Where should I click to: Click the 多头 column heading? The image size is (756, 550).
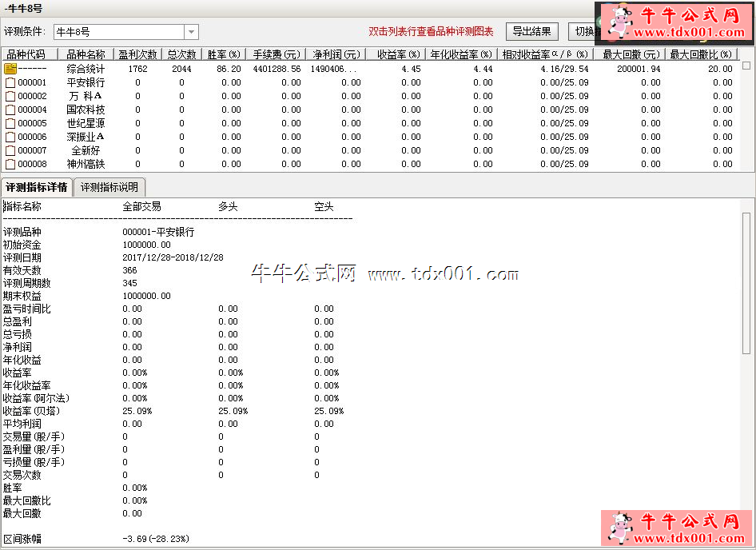[x=228, y=207]
